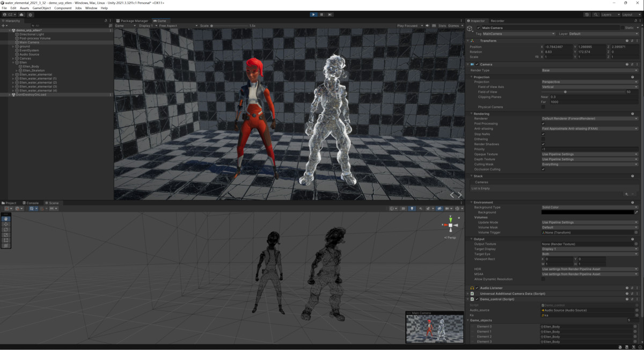Click the Stats button in Game view

pos(442,26)
